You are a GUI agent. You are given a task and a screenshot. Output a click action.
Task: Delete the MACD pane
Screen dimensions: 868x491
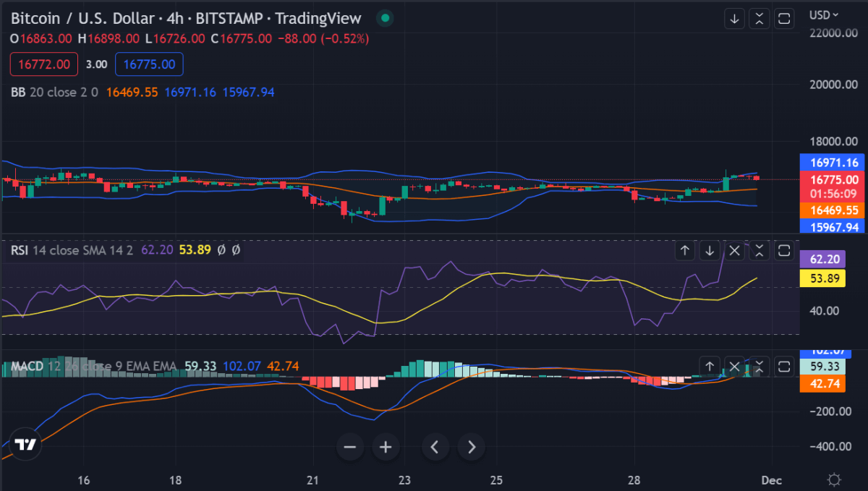(734, 367)
